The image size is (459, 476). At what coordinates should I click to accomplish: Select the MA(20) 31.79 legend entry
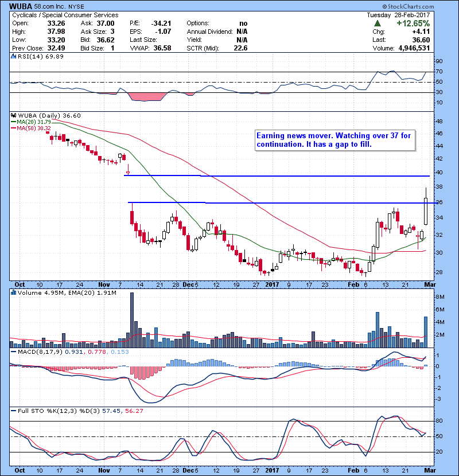pos(31,122)
